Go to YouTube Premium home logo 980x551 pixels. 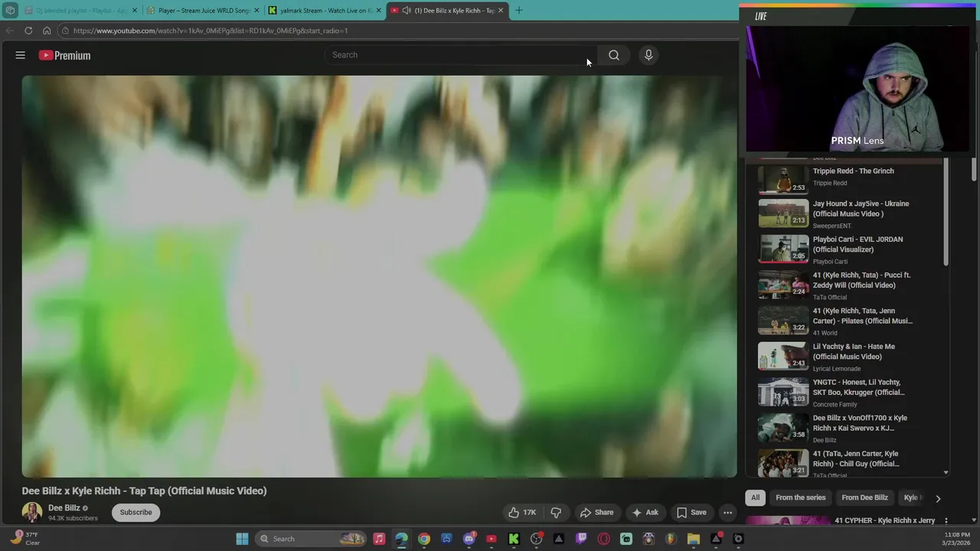(64, 55)
